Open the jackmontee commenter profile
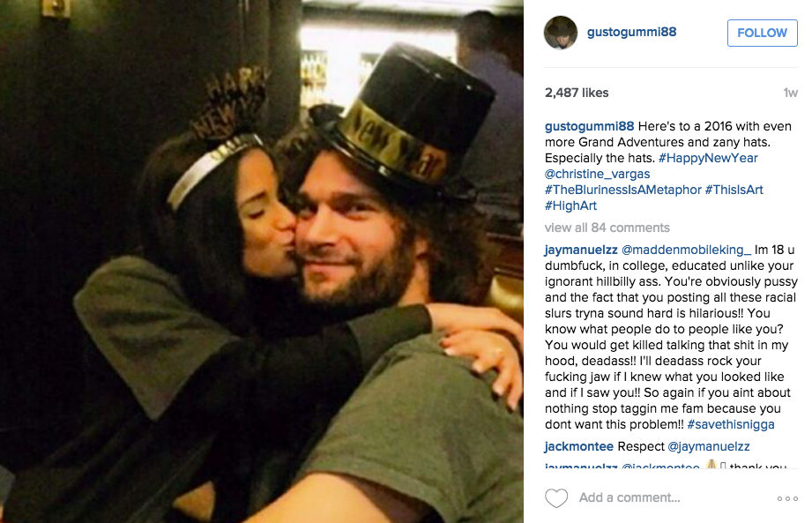Screen dimensions: 812x523 [x=579, y=446]
